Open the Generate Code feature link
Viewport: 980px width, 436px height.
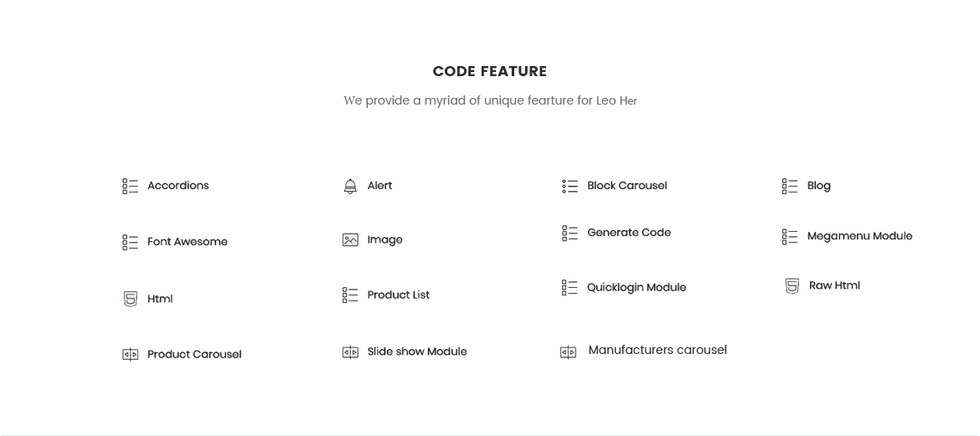point(629,233)
